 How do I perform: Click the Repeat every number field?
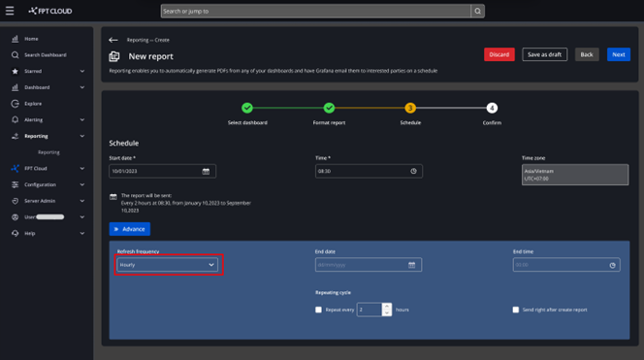[370, 310]
